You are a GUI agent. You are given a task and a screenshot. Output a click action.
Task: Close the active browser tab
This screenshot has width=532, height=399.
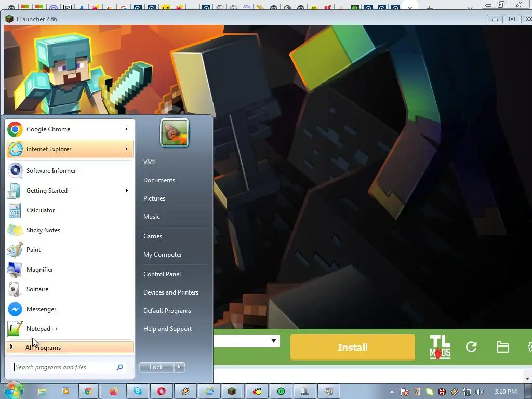click(410, 7)
